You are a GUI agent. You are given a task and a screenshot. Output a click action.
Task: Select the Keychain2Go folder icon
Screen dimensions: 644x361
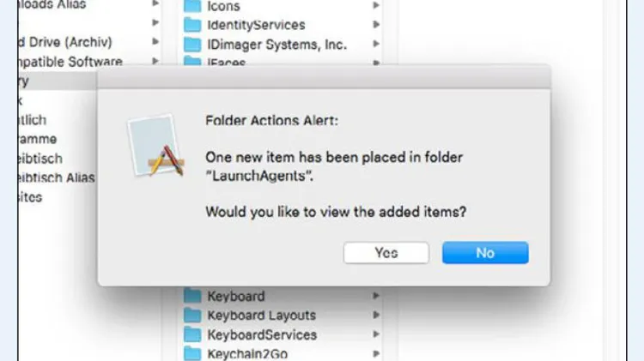[x=192, y=353]
